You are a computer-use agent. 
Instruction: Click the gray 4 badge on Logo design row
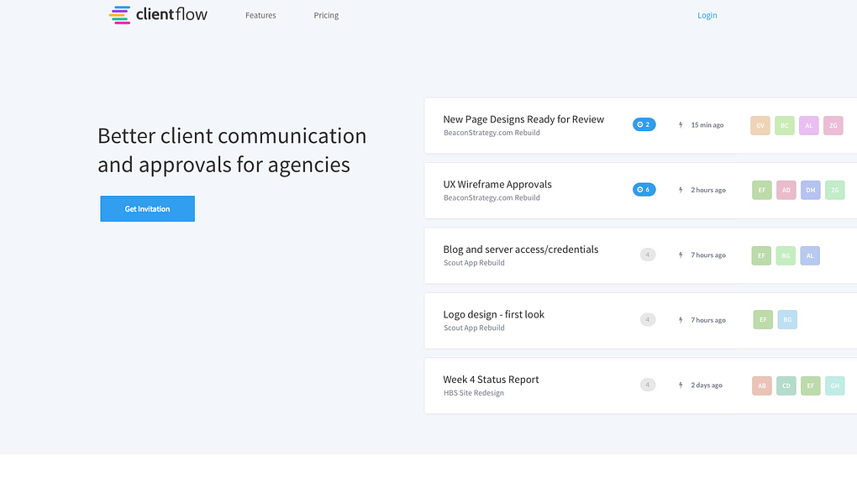click(648, 319)
